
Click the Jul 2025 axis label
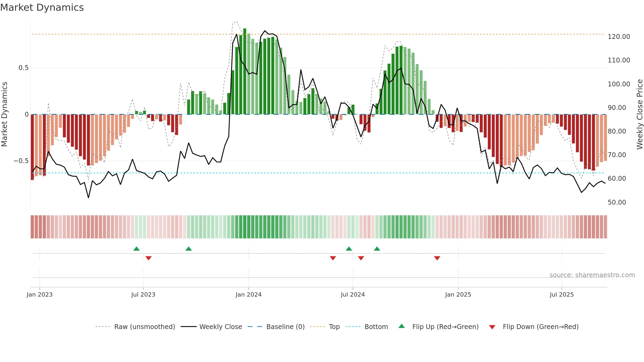562,294
